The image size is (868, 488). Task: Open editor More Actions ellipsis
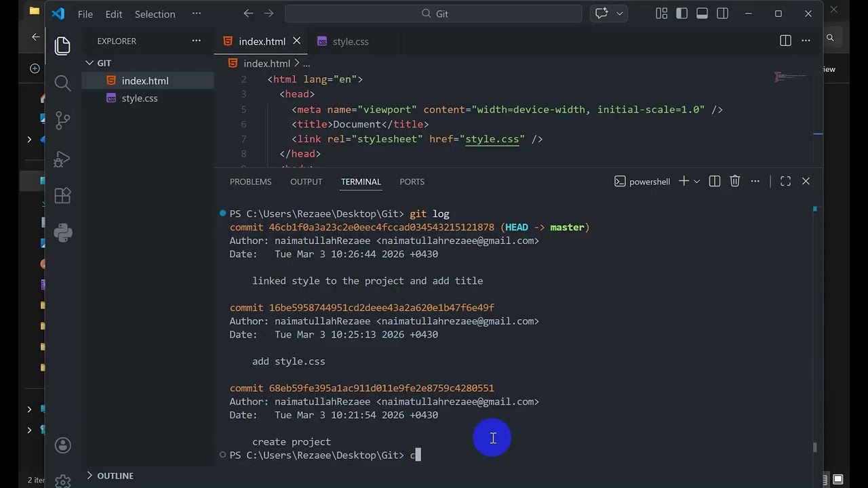806,41
